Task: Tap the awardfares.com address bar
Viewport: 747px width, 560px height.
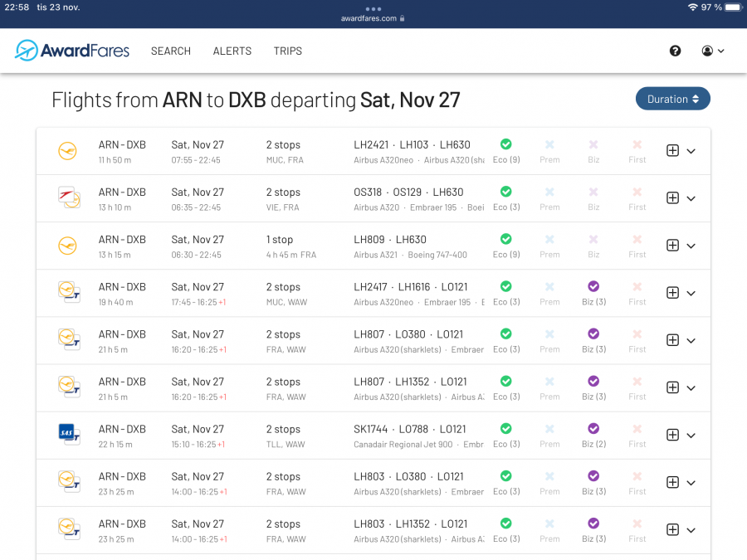Action: [x=373, y=18]
